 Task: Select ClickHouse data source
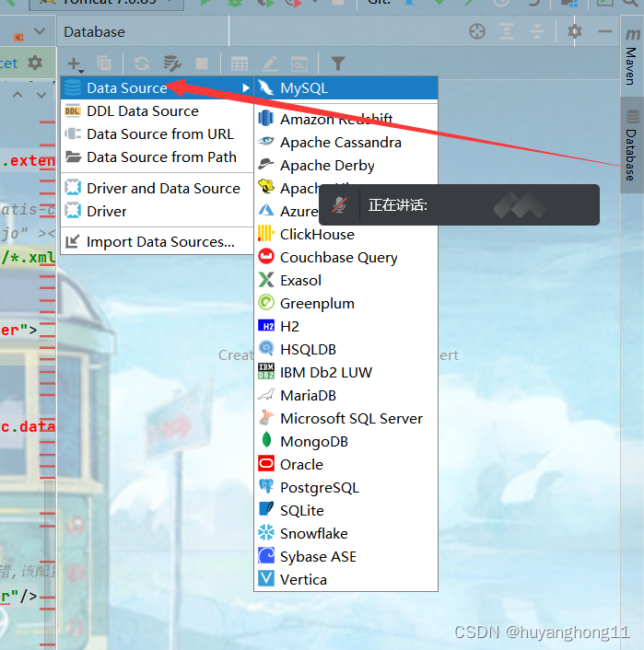(x=346, y=235)
